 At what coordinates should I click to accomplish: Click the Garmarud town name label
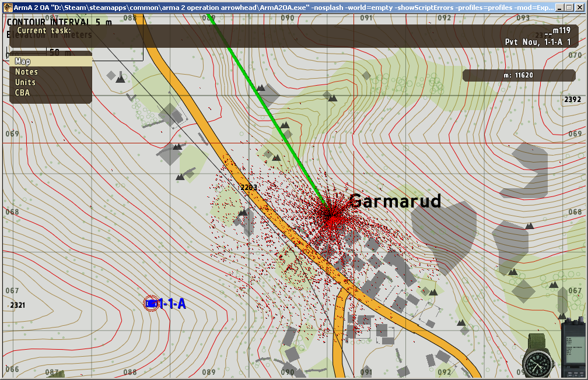point(395,201)
